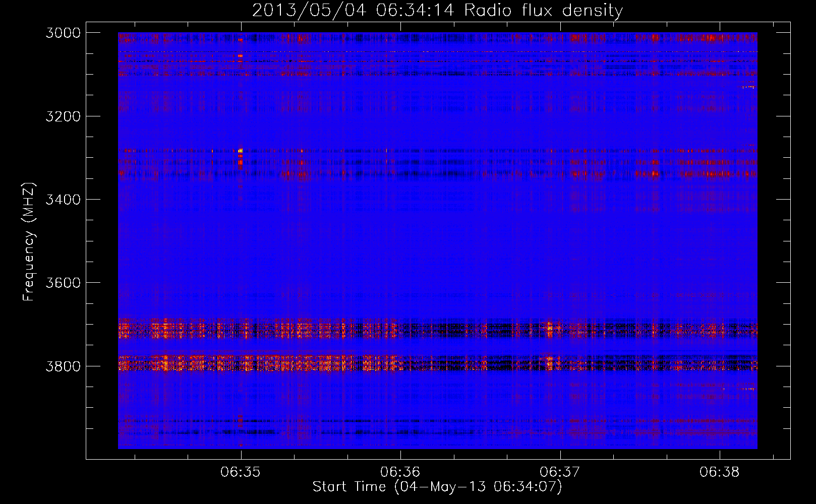Viewport: 816px width, 504px height.
Task: Click the 06:35 time tick label
Action: coord(241,472)
